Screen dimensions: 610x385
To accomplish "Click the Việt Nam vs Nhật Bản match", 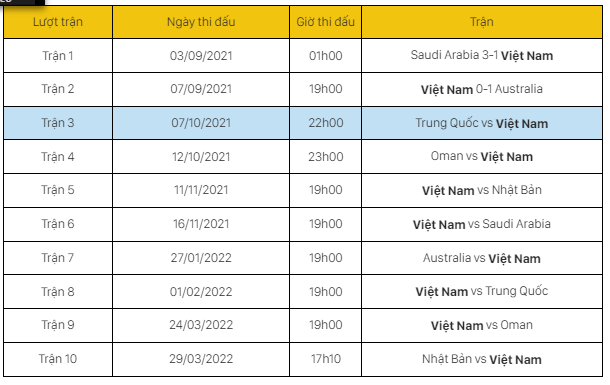I will click(x=482, y=190).
